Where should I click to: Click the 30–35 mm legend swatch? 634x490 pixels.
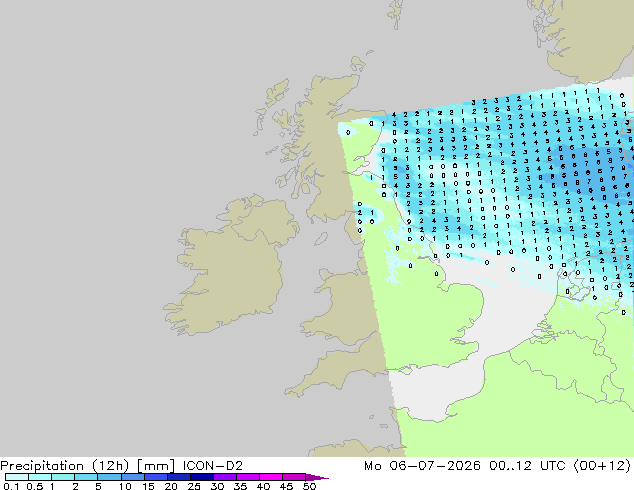[x=224, y=477]
